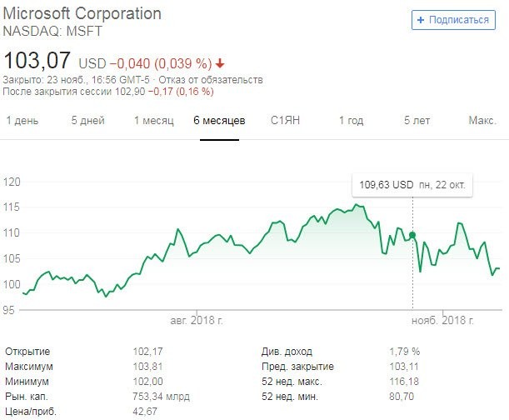Select the 5 лет range
The width and height of the screenshot is (509, 420).
tap(417, 121)
